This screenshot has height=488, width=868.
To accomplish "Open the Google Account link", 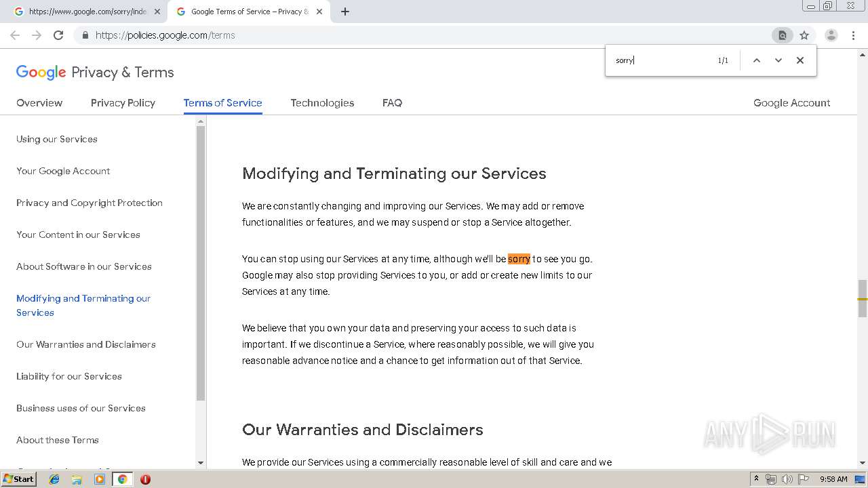I will pyautogui.click(x=791, y=103).
